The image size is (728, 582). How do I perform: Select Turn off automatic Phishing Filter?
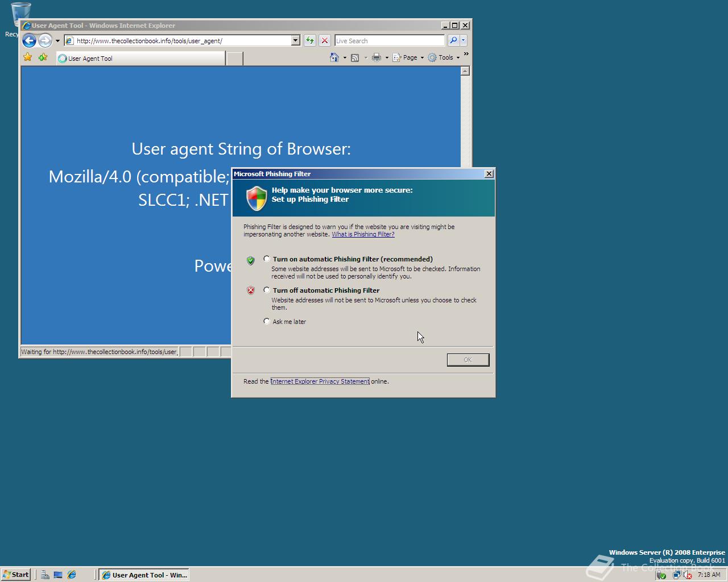click(x=267, y=290)
